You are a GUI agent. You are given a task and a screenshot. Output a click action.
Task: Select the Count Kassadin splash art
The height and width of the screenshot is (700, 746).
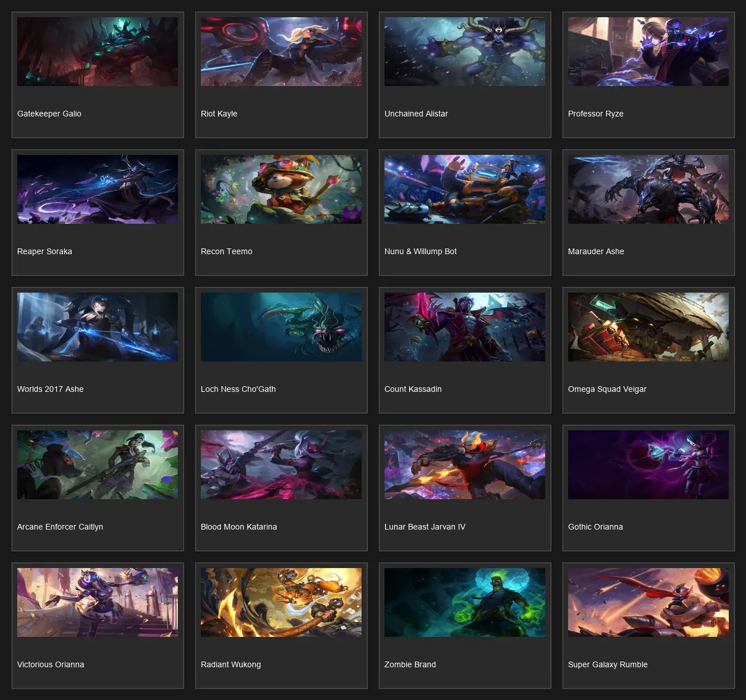point(465,327)
